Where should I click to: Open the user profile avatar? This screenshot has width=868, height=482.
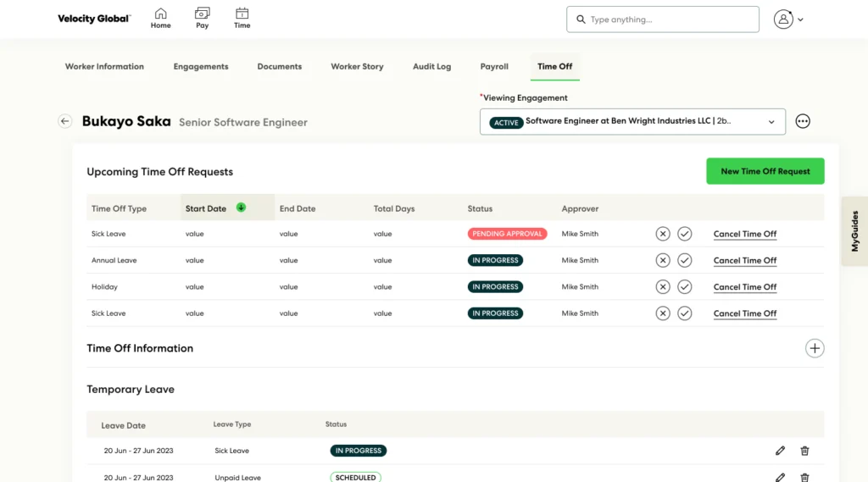tap(783, 19)
